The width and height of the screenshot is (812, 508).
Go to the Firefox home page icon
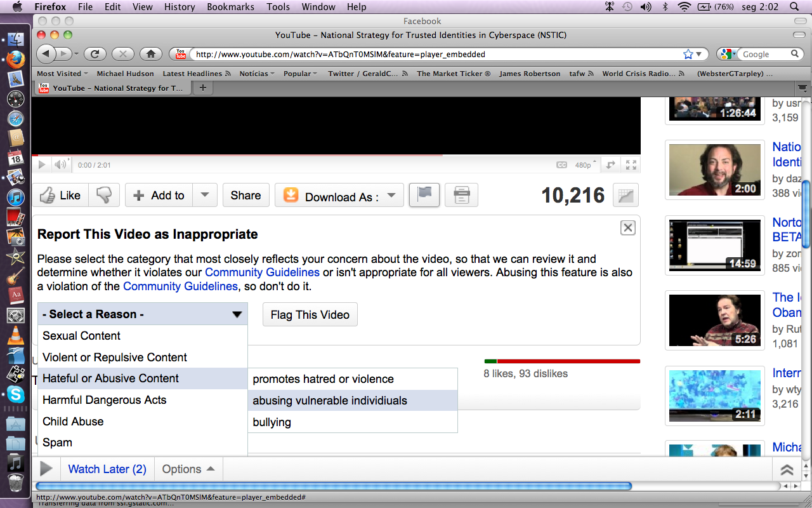point(151,54)
